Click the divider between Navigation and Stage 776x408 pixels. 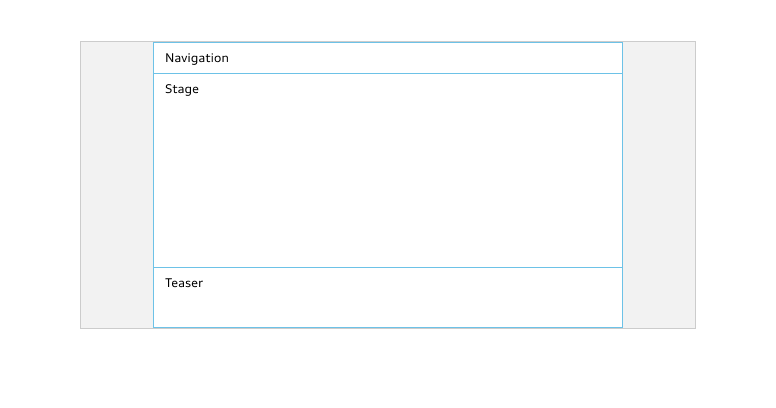388,73
